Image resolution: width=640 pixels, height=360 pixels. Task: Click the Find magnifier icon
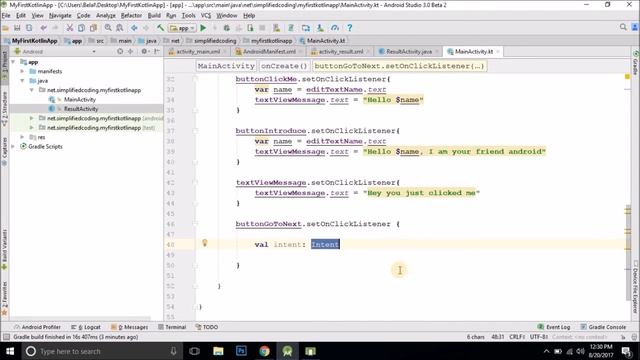(108, 28)
